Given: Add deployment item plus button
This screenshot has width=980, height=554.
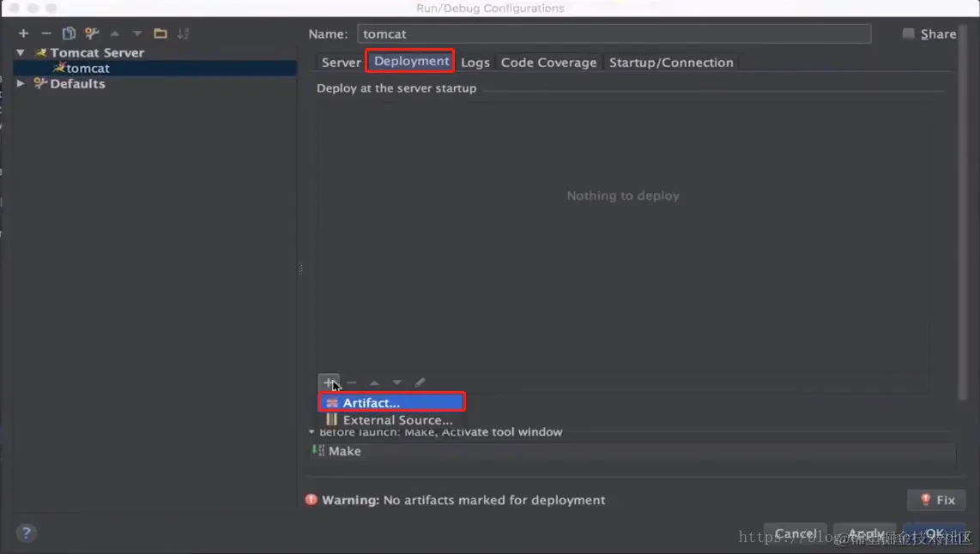Looking at the screenshot, I should tap(329, 382).
